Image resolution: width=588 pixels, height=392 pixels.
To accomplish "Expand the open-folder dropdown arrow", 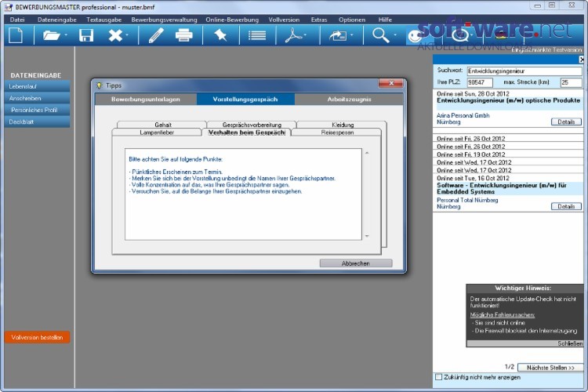I will tap(66, 35).
